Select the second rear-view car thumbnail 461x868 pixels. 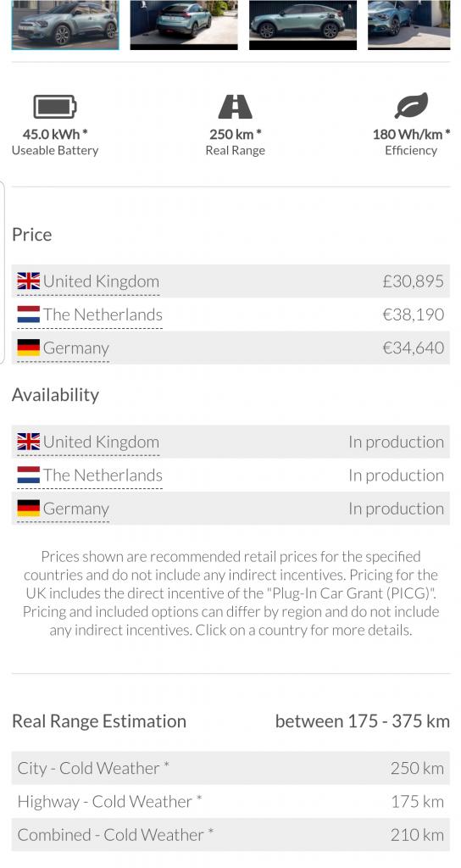coord(184,25)
